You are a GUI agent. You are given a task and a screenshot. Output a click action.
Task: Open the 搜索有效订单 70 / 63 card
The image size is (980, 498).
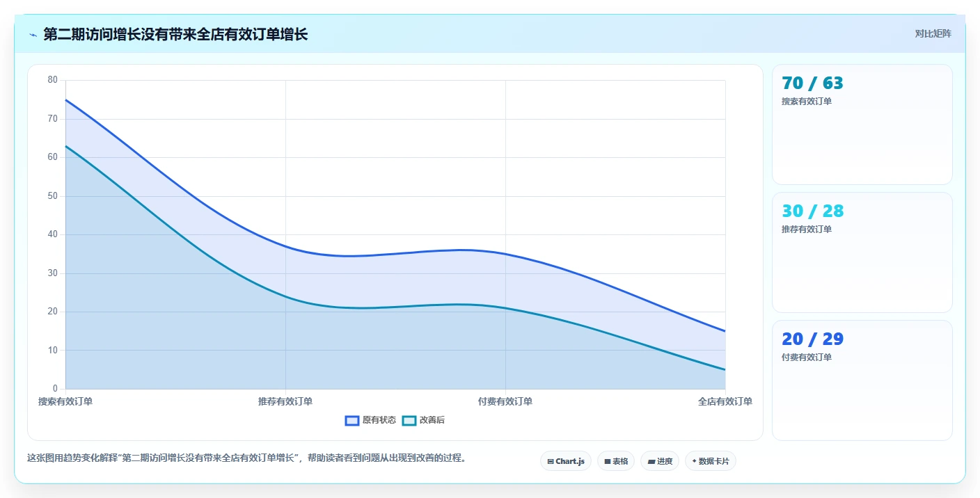click(x=862, y=124)
